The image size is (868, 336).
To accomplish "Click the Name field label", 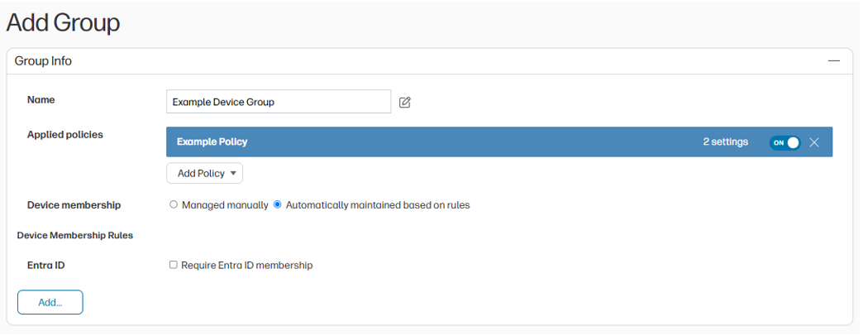I will click(41, 100).
